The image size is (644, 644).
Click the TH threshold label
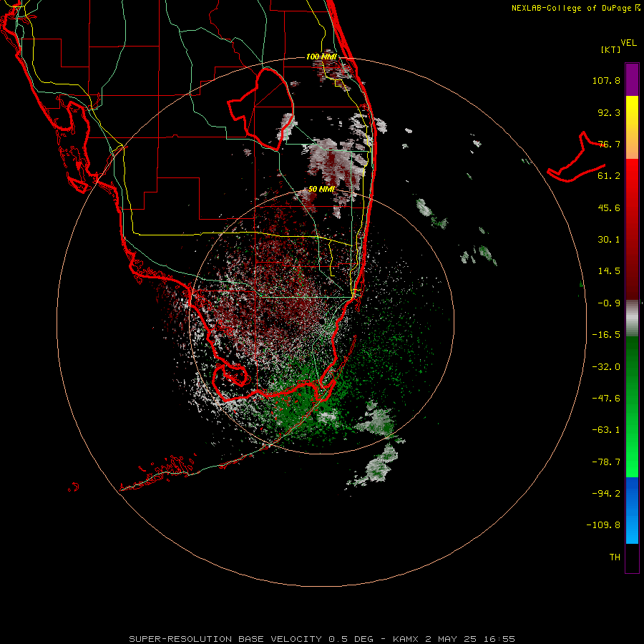615,557
